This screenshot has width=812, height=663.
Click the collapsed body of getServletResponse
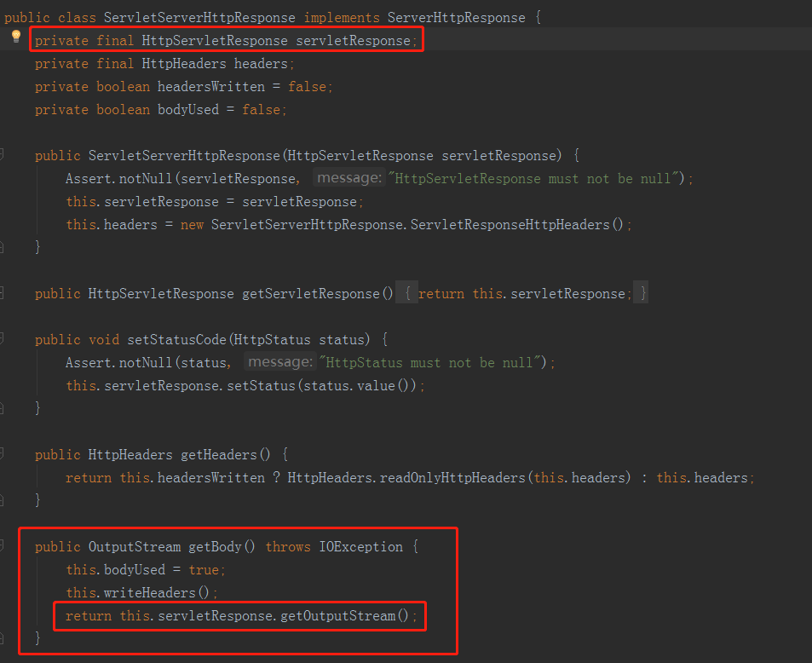[x=525, y=294]
